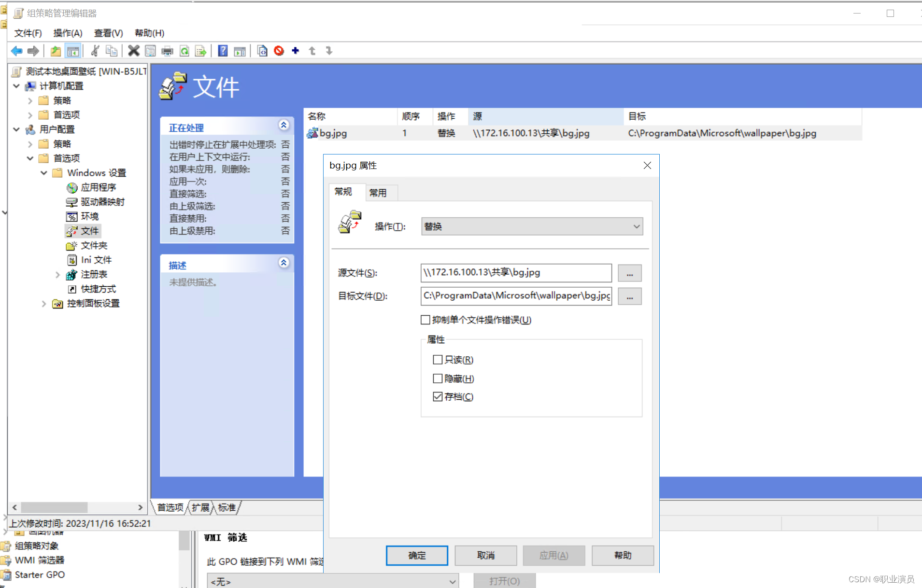The image size is (922, 588).
Task: Click the move up arrow toolbar icon
Action: 312,51
